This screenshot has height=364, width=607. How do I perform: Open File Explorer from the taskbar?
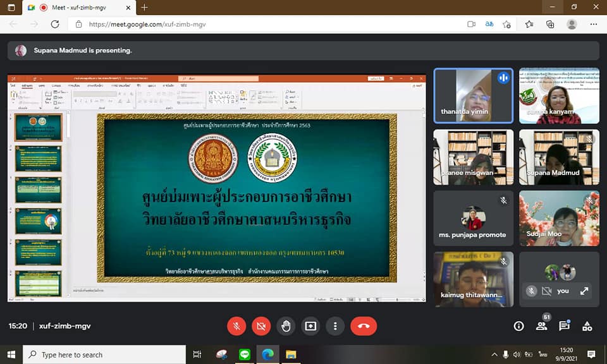(x=291, y=355)
